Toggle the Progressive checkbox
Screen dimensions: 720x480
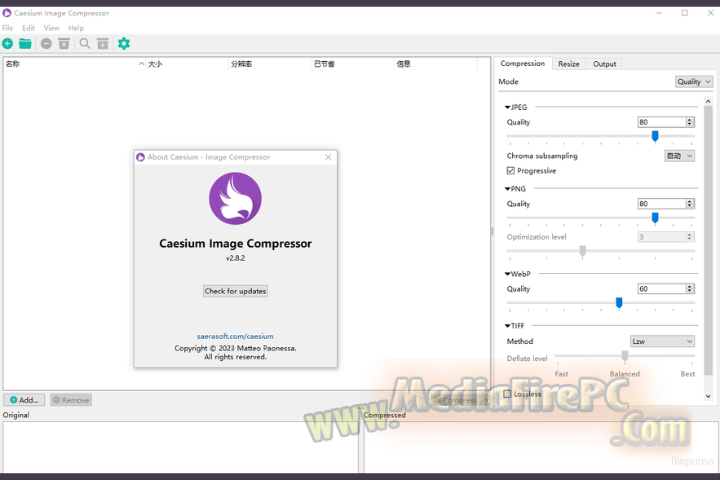coord(511,171)
